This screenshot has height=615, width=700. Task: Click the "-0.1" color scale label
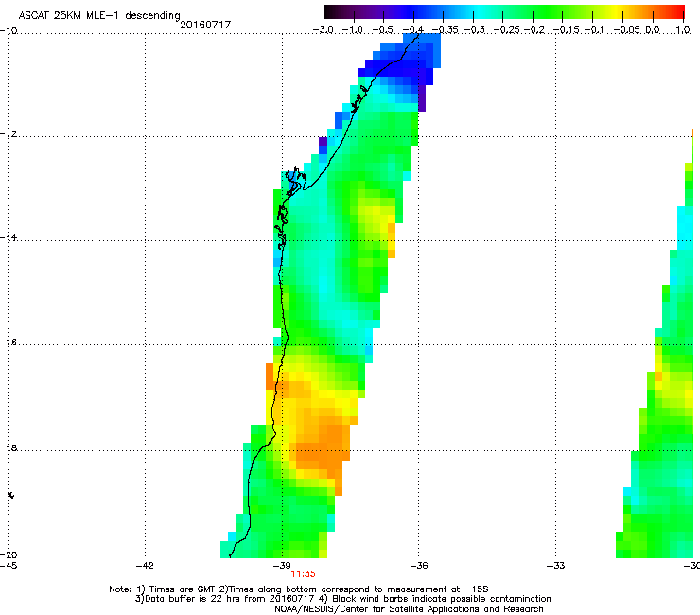tap(594, 30)
